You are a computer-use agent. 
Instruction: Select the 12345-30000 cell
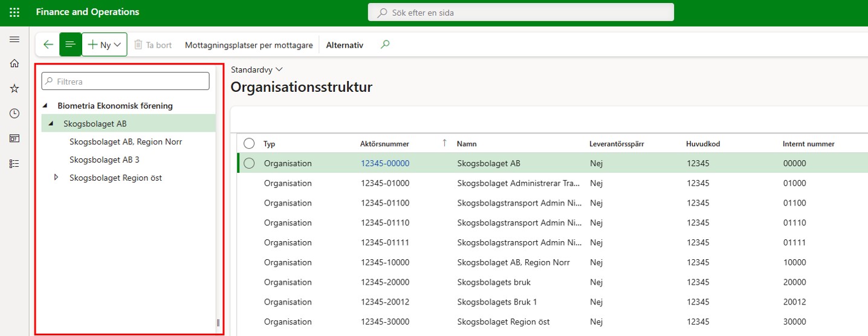point(385,322)
